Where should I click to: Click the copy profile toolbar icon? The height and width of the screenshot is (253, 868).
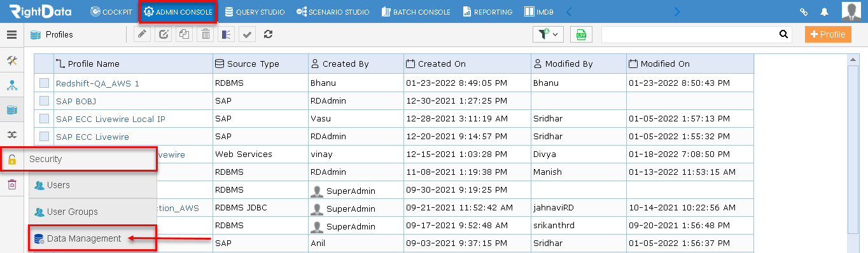185,34
